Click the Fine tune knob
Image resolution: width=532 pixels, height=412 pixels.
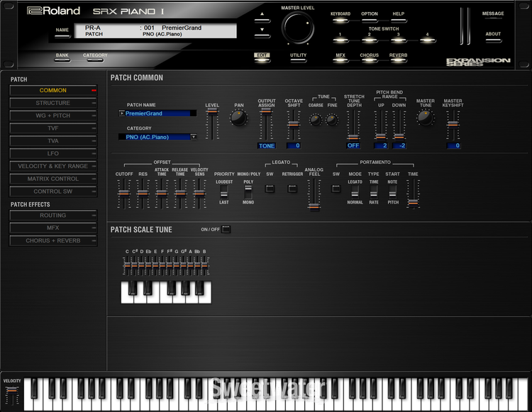pyautogui.click(x=332, y=119)
